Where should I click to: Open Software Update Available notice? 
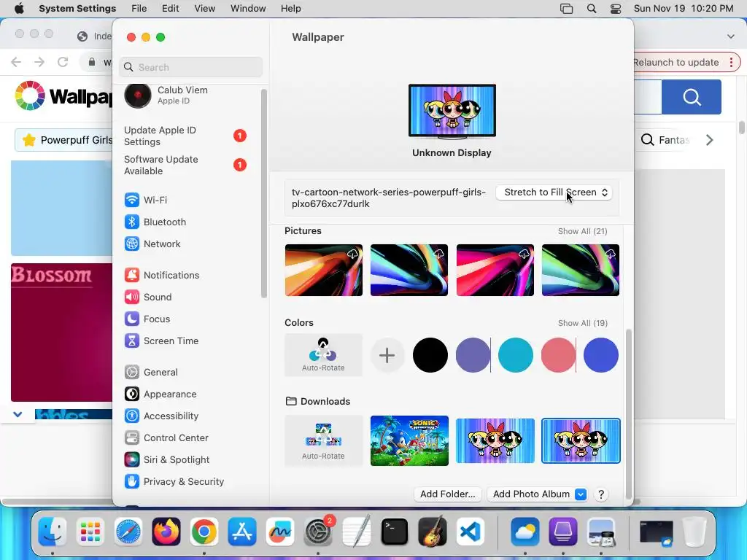pos(185,166)
